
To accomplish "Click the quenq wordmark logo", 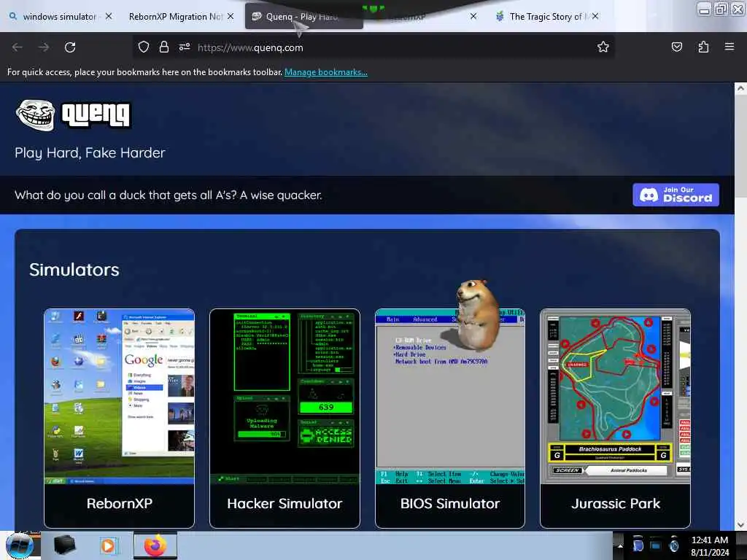I will click(x=96, y=115).
